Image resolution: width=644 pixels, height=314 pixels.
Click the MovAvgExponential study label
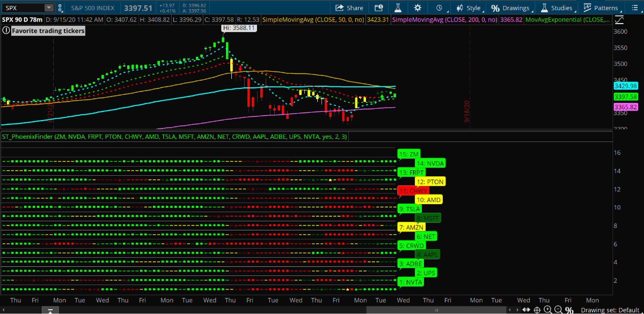[x=568, y=19]
